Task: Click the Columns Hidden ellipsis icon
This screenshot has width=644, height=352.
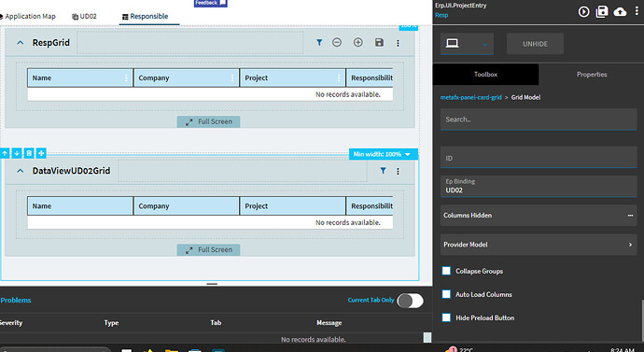Action: pos(630,216)
